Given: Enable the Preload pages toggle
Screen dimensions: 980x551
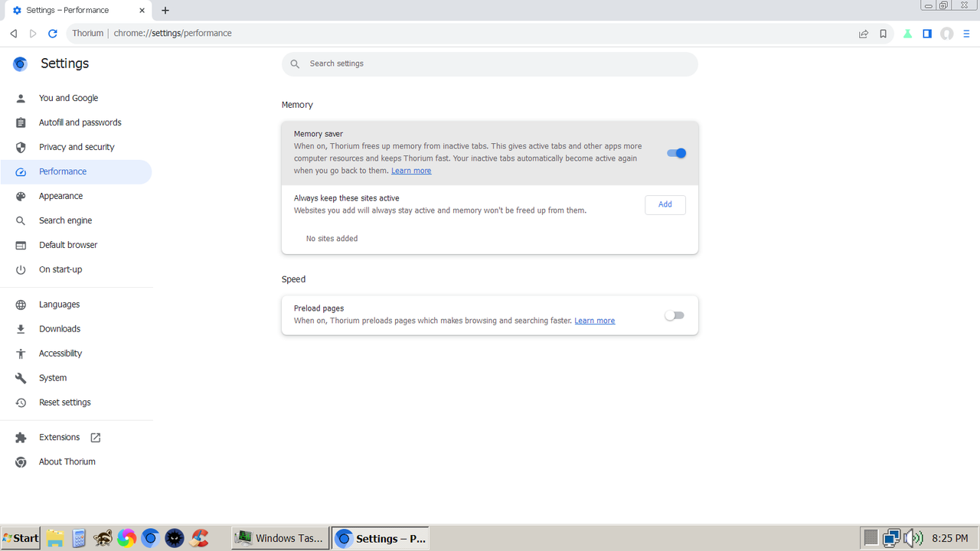Looking at the screenshot, I should tap(675, 315).
